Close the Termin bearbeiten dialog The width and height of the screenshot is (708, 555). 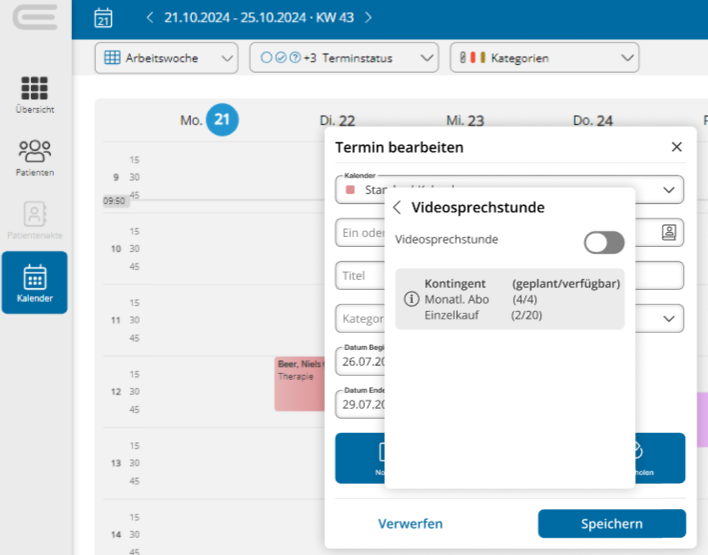tap(676, 147)
